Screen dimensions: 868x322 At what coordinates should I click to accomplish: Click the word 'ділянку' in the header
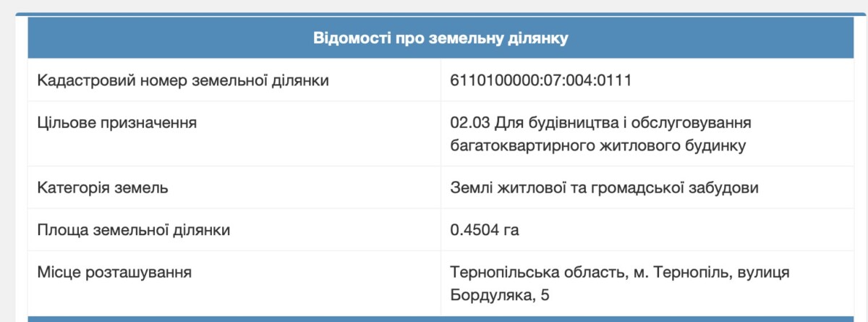[x=542, y=39]
